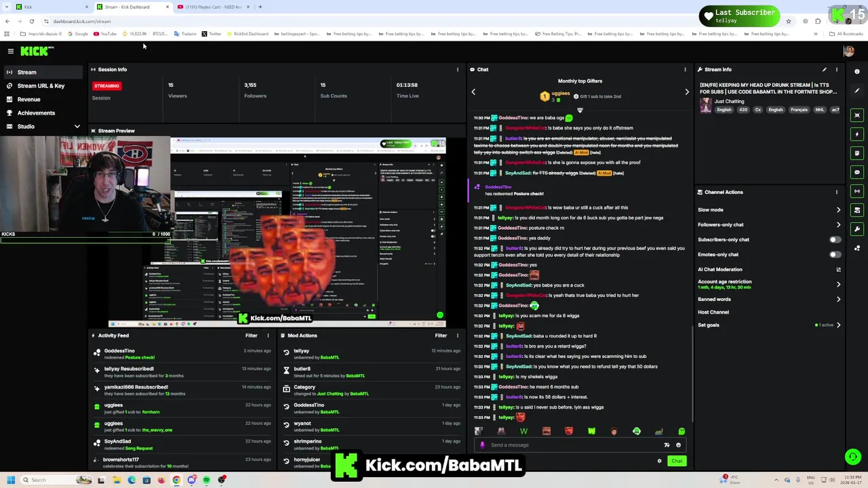
Task: Click the Just Chatting category tag
Action: 729,101
